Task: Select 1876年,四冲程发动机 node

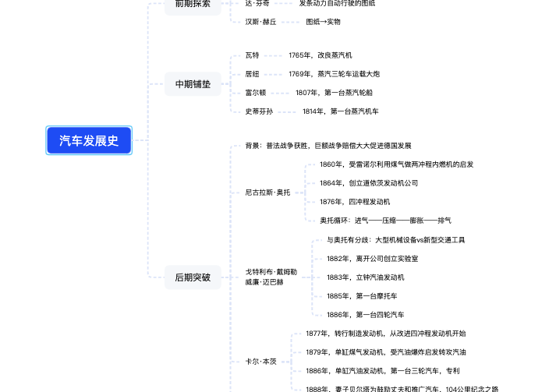Action: point(355,202)
